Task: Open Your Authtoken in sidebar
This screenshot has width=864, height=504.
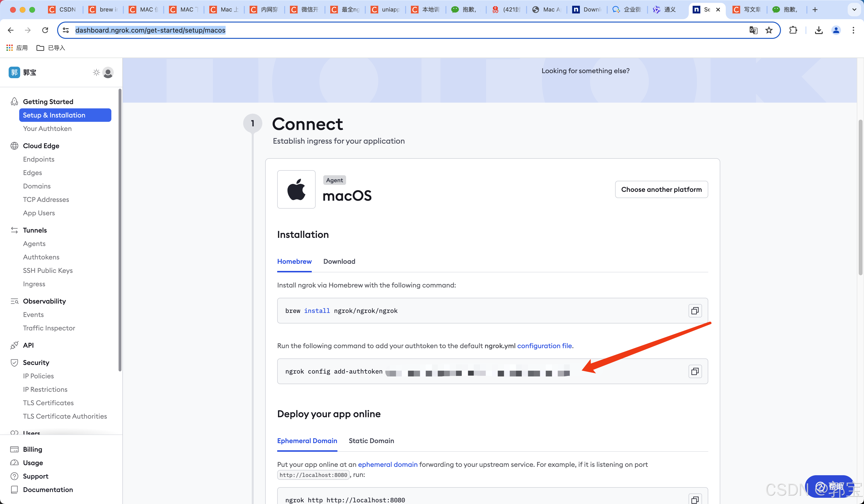Action: (47, 129)
